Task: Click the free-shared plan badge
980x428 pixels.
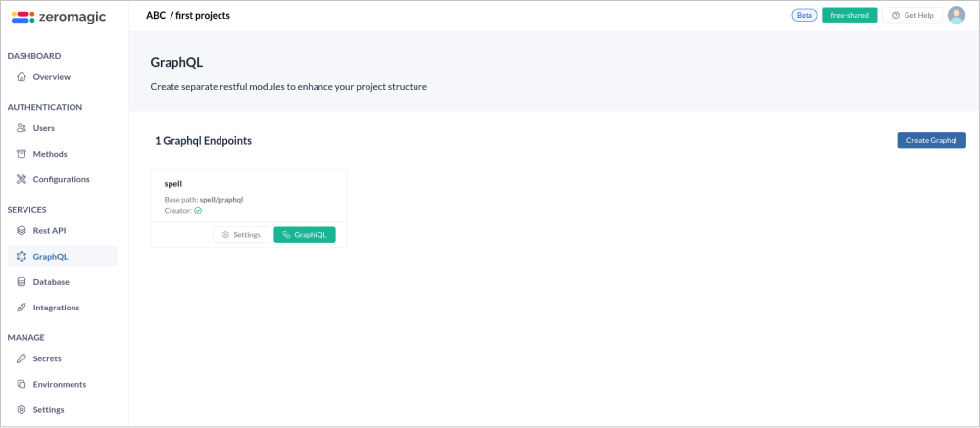Action: 850,15
